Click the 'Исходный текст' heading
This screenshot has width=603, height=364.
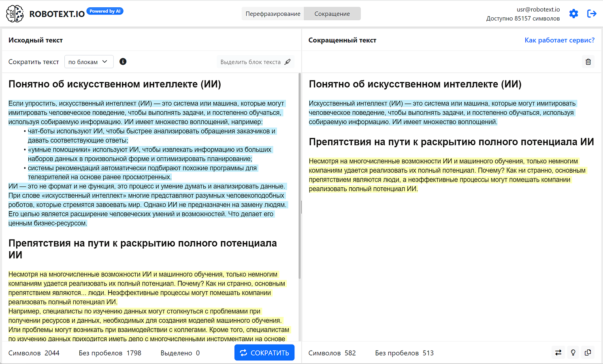click(36, 40)
